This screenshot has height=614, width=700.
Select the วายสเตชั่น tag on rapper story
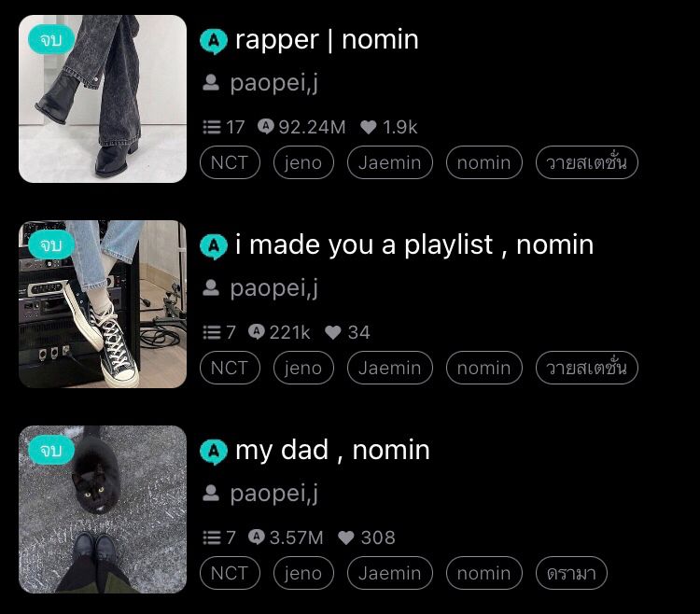[587, 162]
